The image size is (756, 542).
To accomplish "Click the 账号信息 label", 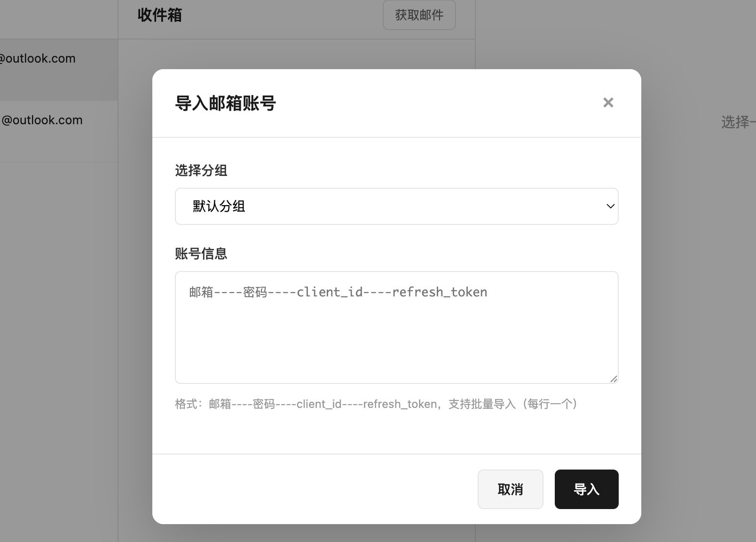I will pyautogui.click(x=201, y=254).
